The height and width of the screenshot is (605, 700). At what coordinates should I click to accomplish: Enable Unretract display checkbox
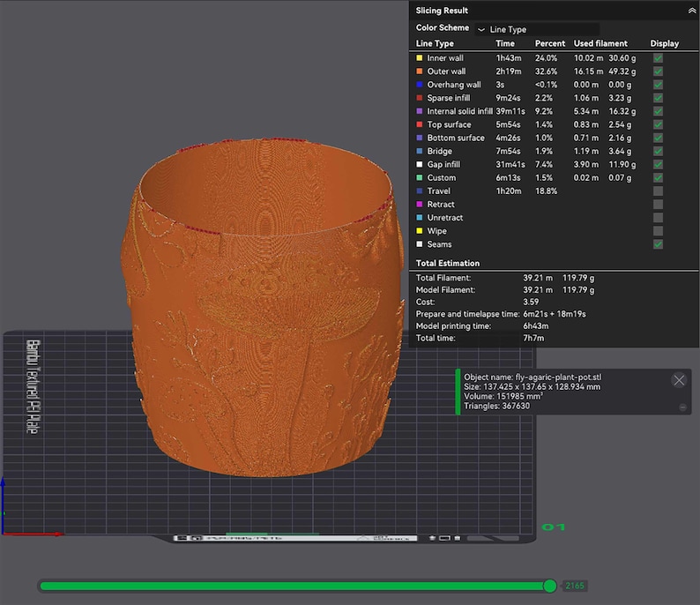[x=658, y=218]
